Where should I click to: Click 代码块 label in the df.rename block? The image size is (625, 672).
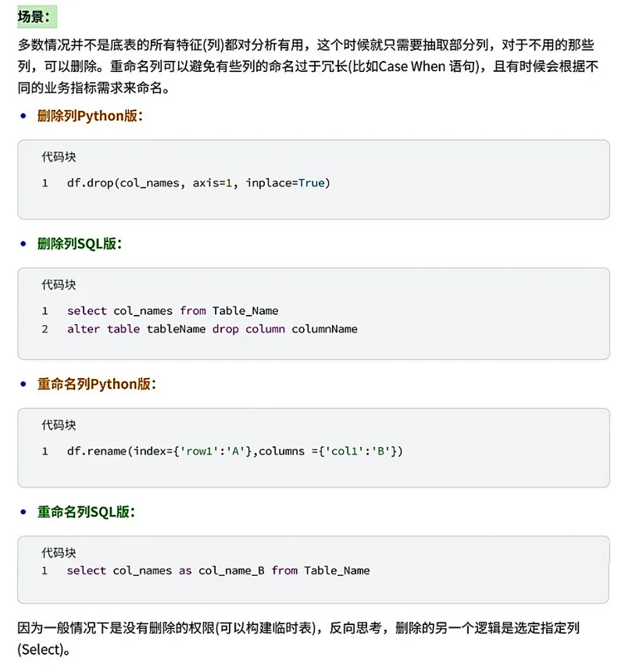pos(59,425)
